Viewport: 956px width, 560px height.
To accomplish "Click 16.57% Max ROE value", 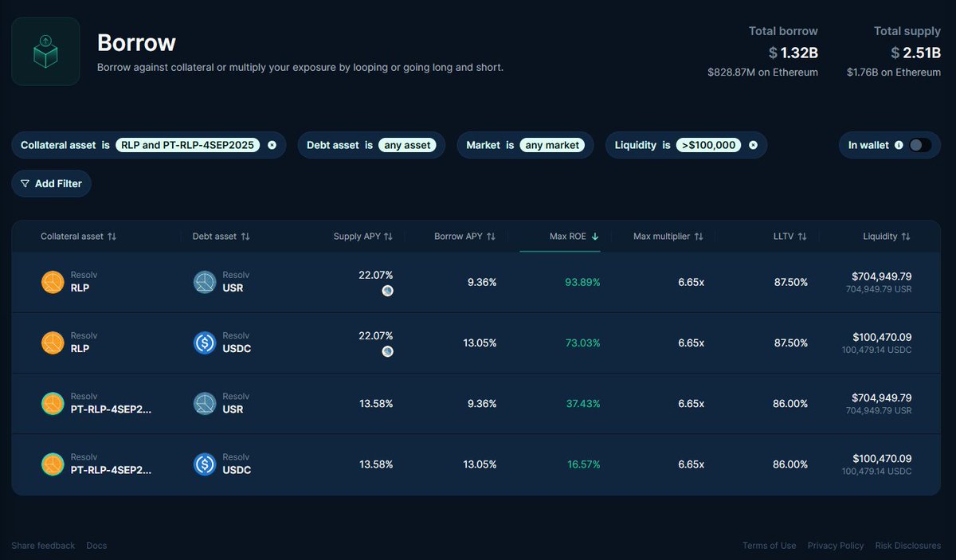I will point(584,464).
